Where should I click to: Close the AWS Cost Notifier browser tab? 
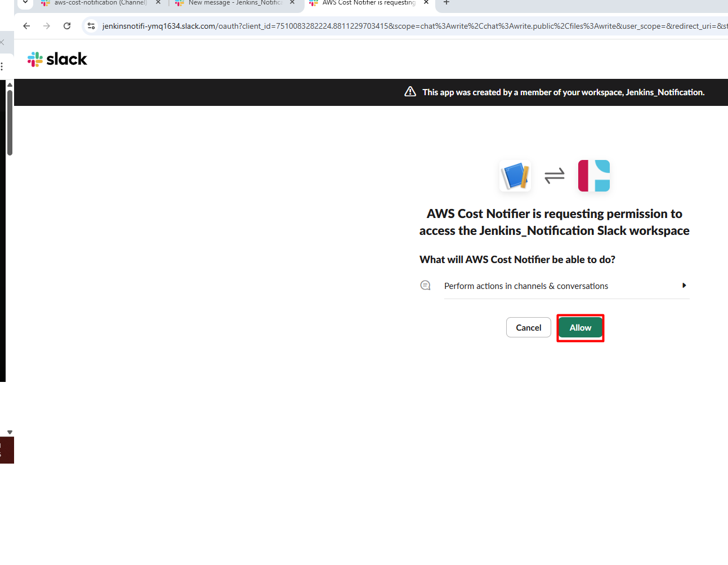(426, 2)
